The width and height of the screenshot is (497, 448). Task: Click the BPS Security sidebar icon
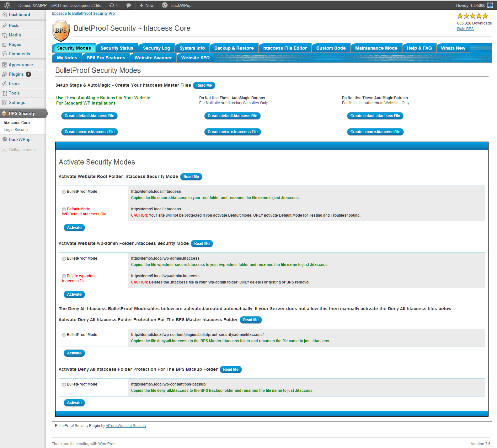tap(4, 114)
